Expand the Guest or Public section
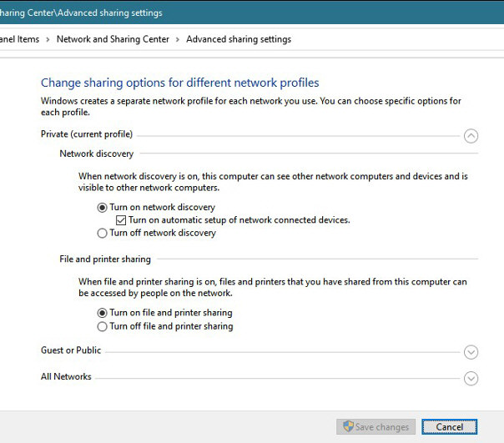This screenshot has height=443, width=504. [x=471, y=352]
